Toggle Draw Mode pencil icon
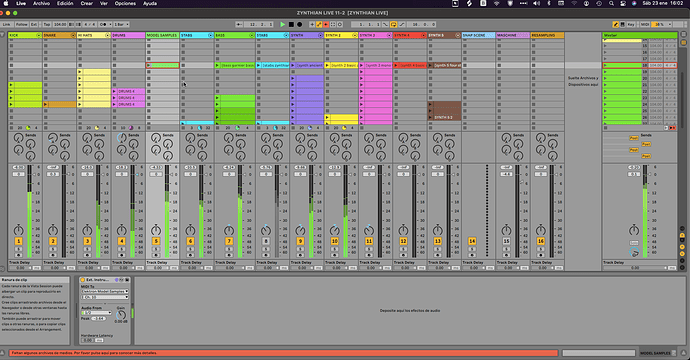Screen dimensions: 690x360 pos(616,25)
